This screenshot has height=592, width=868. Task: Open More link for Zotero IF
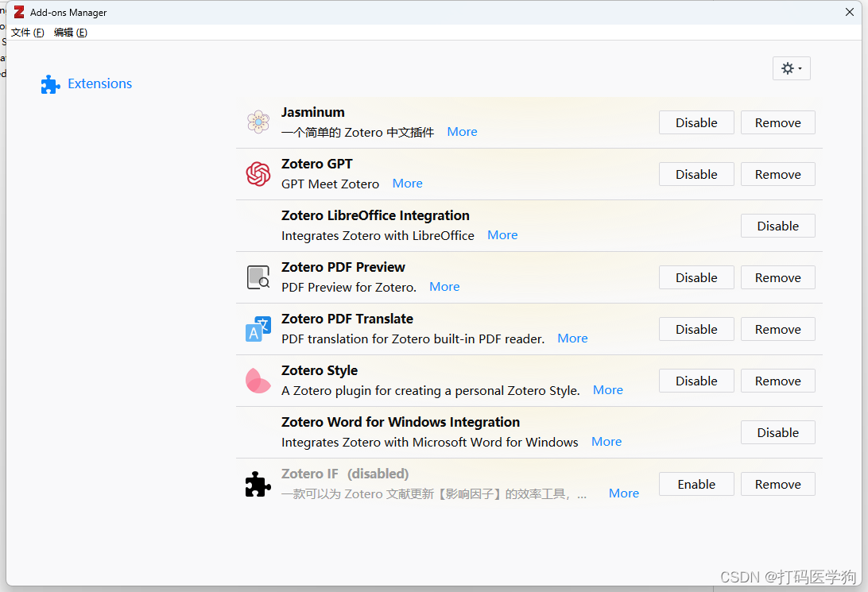click(624, 493)
